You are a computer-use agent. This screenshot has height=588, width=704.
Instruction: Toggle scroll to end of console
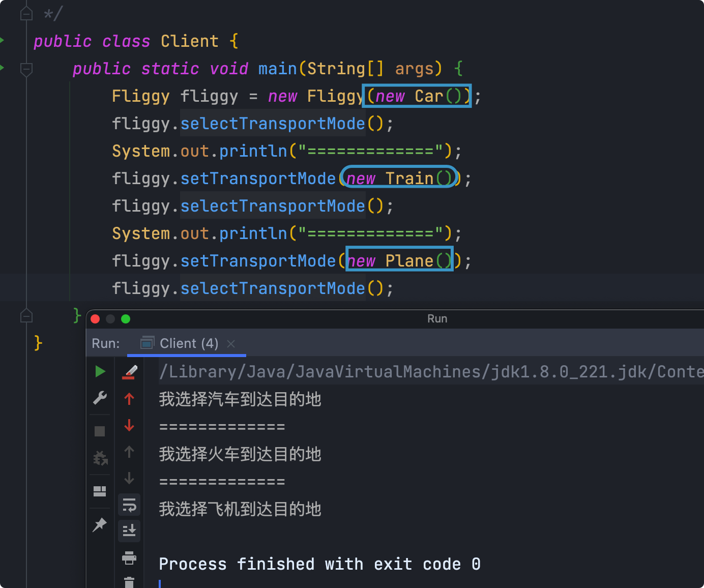pos(129,531)
